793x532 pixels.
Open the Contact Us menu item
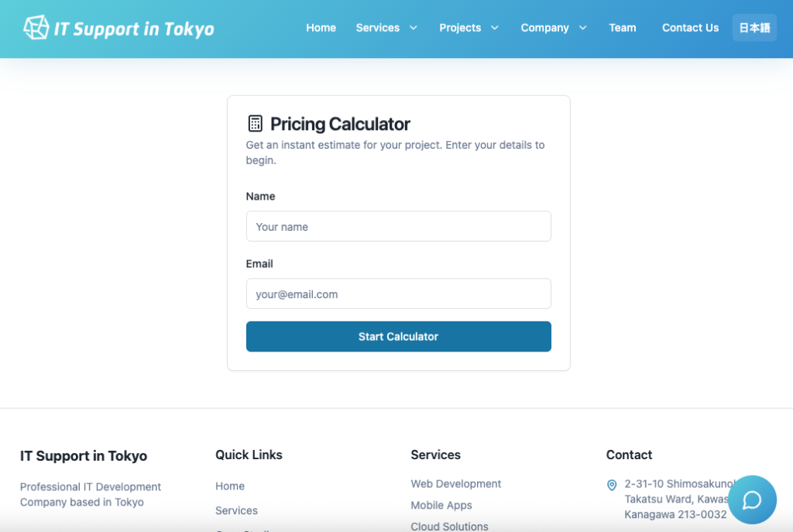[690, 28]
